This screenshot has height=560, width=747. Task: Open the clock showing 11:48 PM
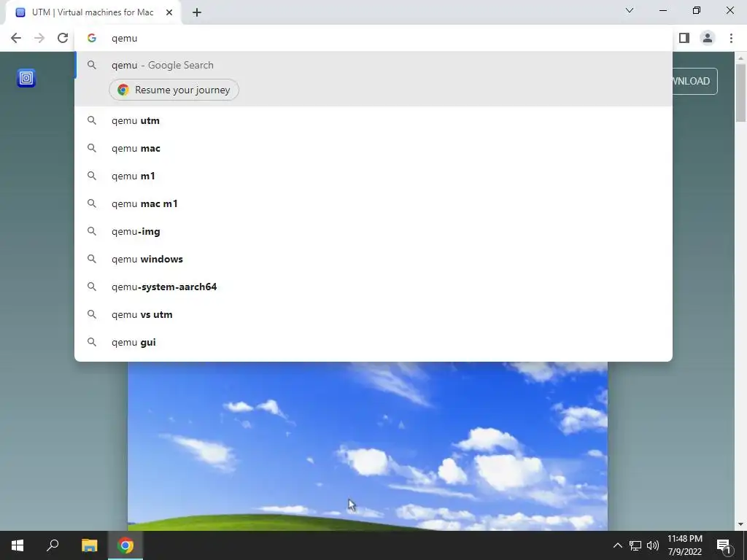tap(684, 545)
